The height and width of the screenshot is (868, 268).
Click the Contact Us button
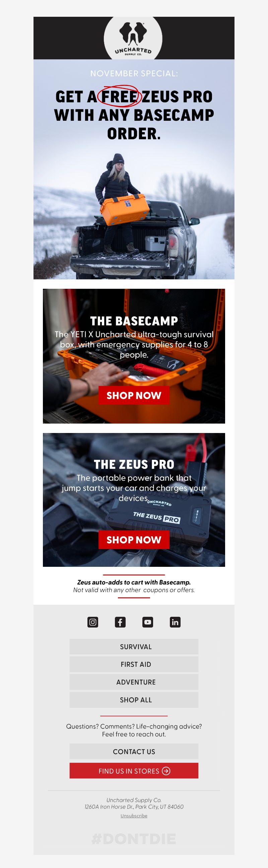tap(134, 752)
